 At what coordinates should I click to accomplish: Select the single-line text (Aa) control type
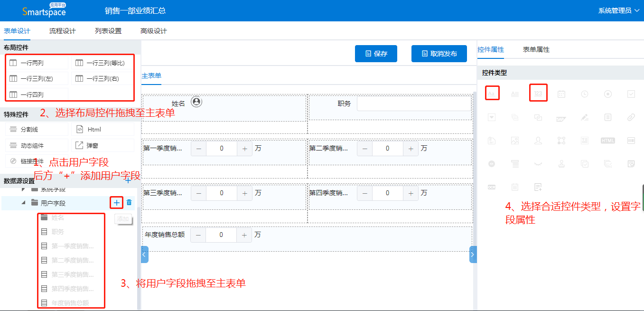click(492, 94)
